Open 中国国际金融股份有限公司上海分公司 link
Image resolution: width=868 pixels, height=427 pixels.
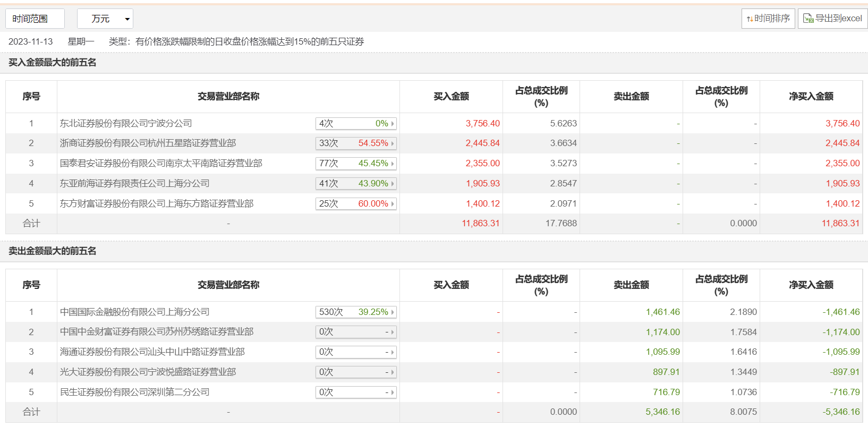pyautogui.click(x=134, y=312)
